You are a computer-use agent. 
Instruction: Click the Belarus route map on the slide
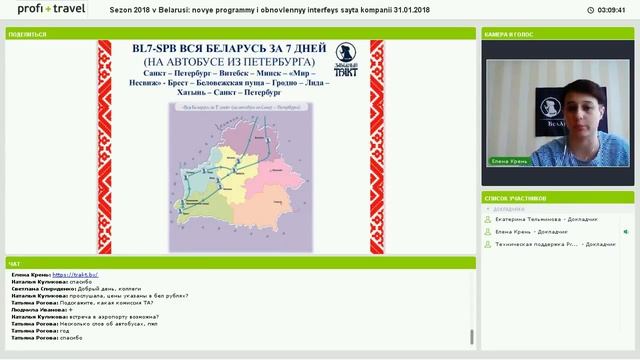241,177
